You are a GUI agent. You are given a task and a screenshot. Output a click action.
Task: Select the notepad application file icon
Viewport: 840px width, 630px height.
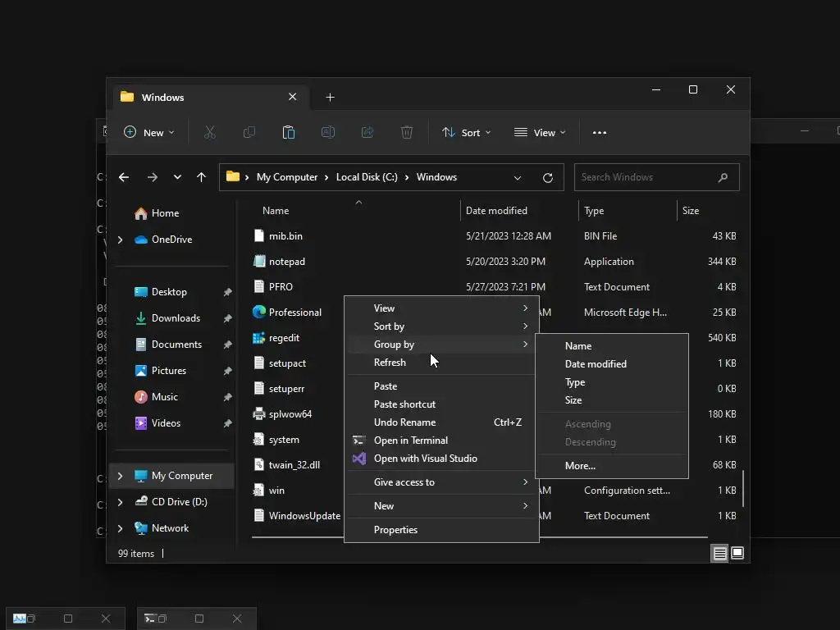click(x=258, y=262)
